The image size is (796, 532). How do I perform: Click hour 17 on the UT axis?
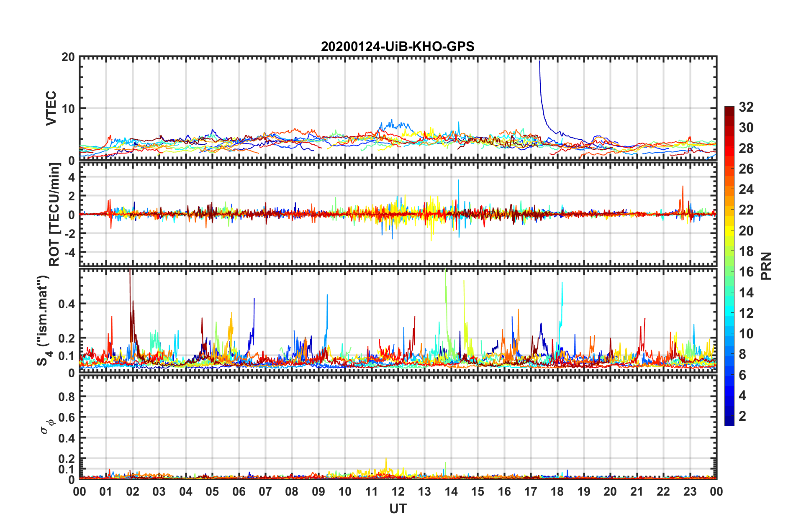(x=531, y=491)
